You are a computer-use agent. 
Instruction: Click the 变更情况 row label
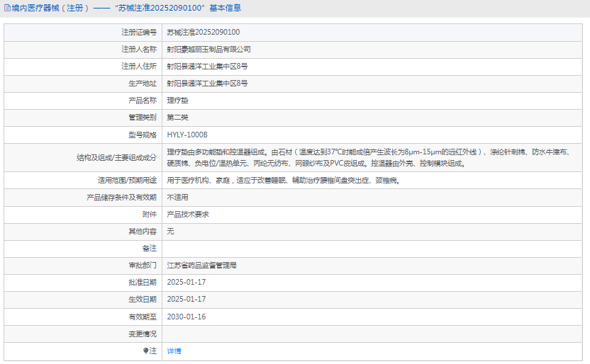coord(143,334)
